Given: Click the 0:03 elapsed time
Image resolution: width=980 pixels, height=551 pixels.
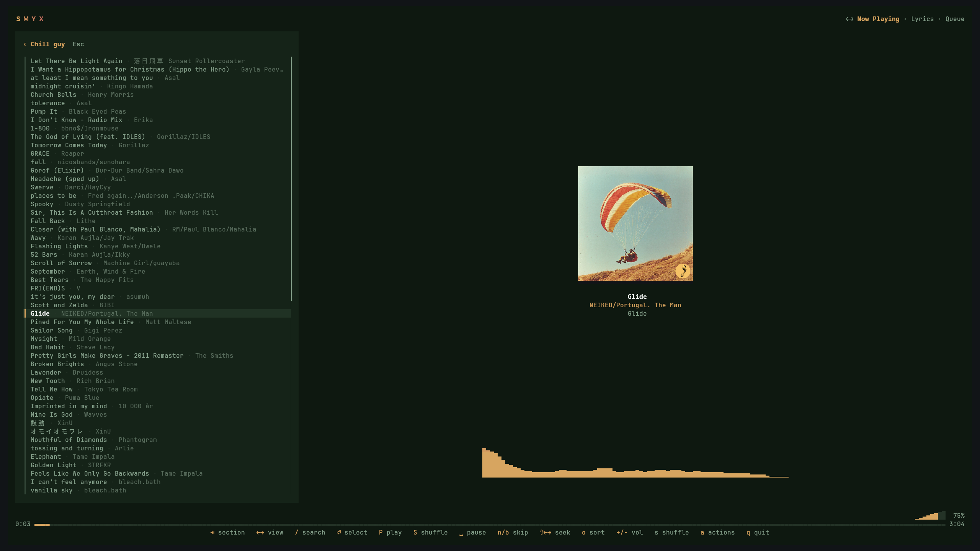Looking at the screenshot, I should [23, 524].
